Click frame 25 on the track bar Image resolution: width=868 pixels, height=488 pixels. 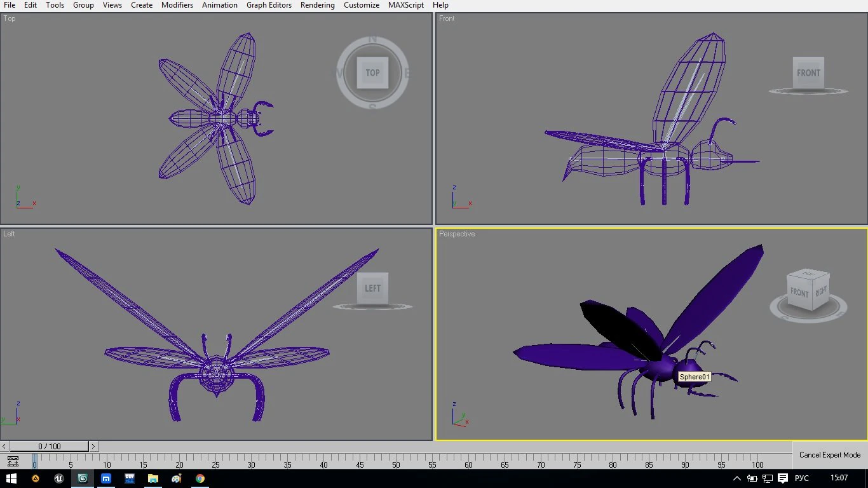(x=215, y=460)
